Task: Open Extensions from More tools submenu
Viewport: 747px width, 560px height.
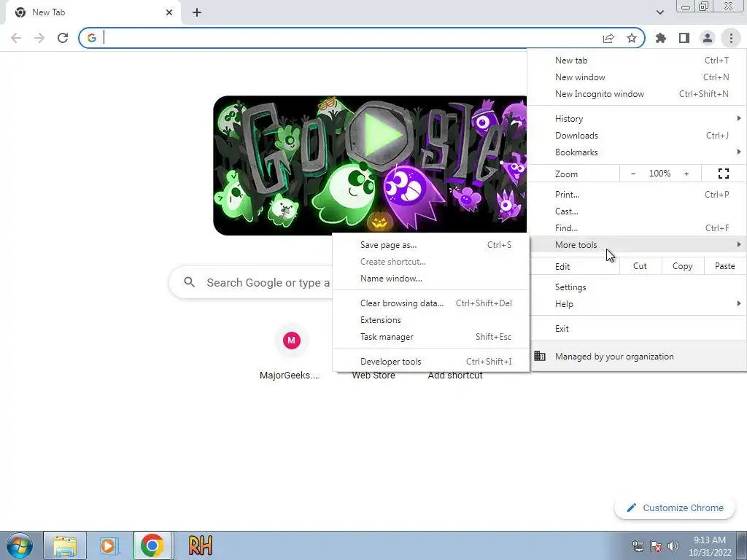Action: (430, 319)
